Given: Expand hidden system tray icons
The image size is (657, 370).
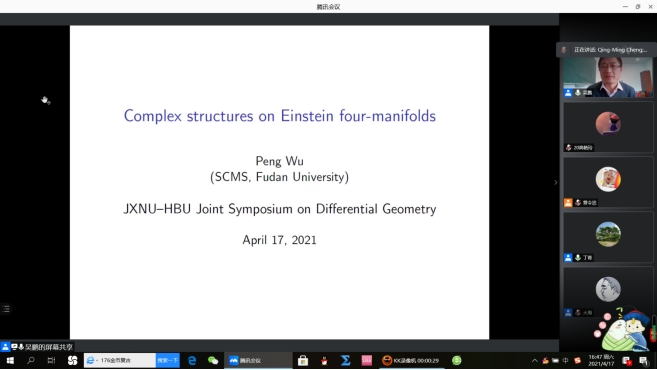Looking at the screenshot, I should (535, 360).
